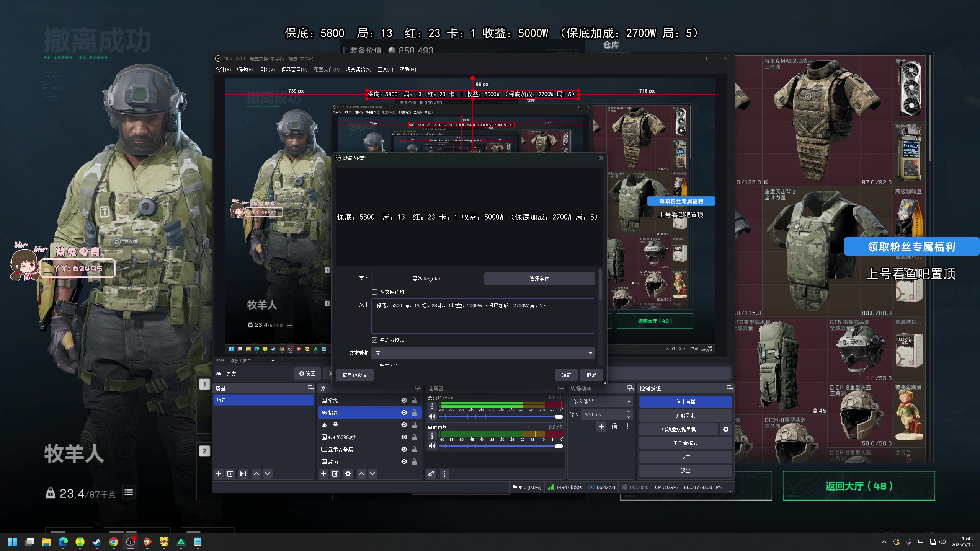Remove selected source with trash icon

click(335, 474)
